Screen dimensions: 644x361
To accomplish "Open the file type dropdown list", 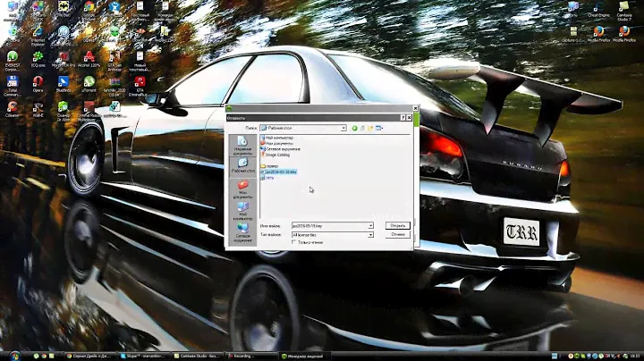I will tap(370, 234).
